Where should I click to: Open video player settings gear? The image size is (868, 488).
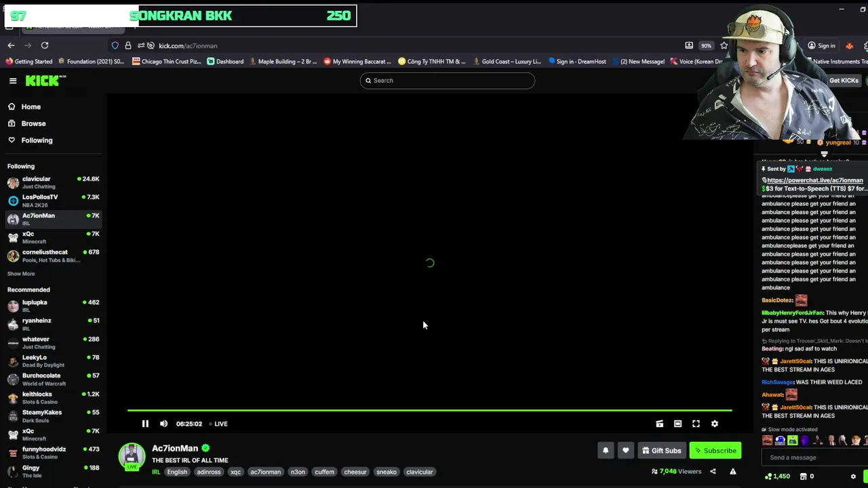click(x=715, y=424)
